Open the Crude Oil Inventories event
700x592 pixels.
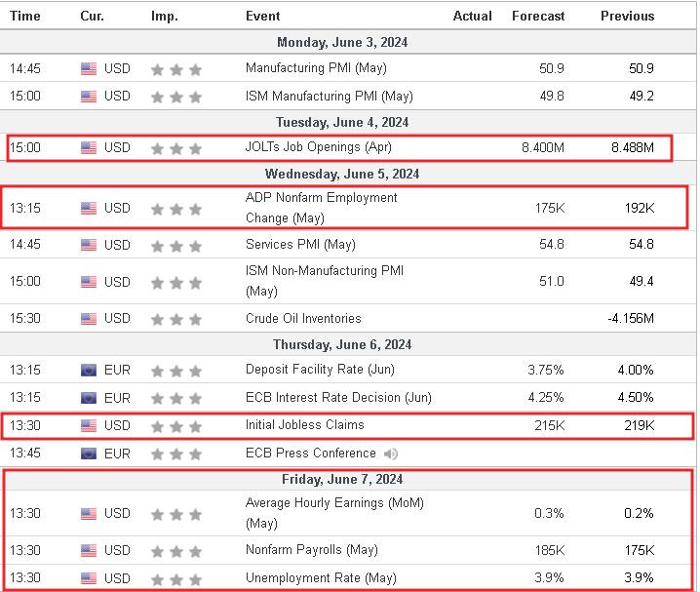303,318
